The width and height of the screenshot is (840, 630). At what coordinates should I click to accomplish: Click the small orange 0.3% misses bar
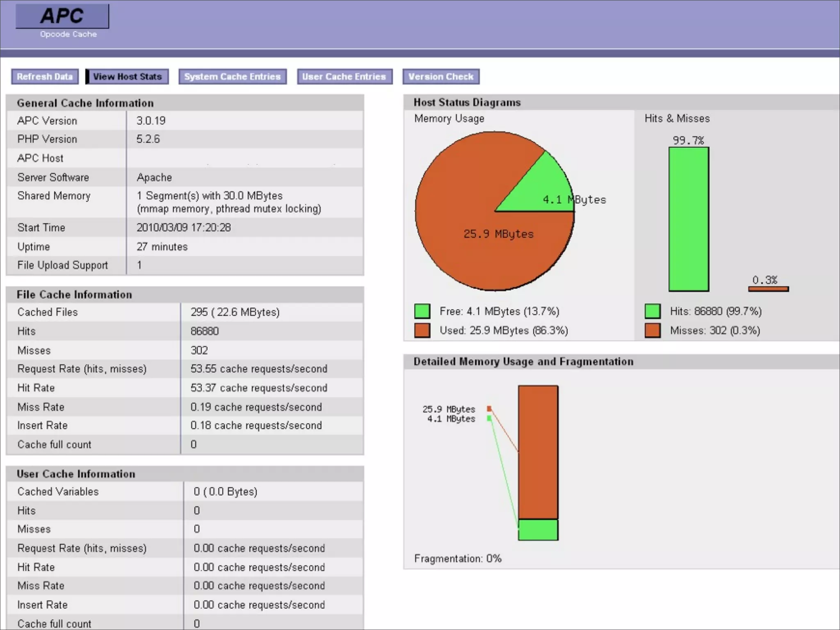pyautogui.click(x=768, y=289)
